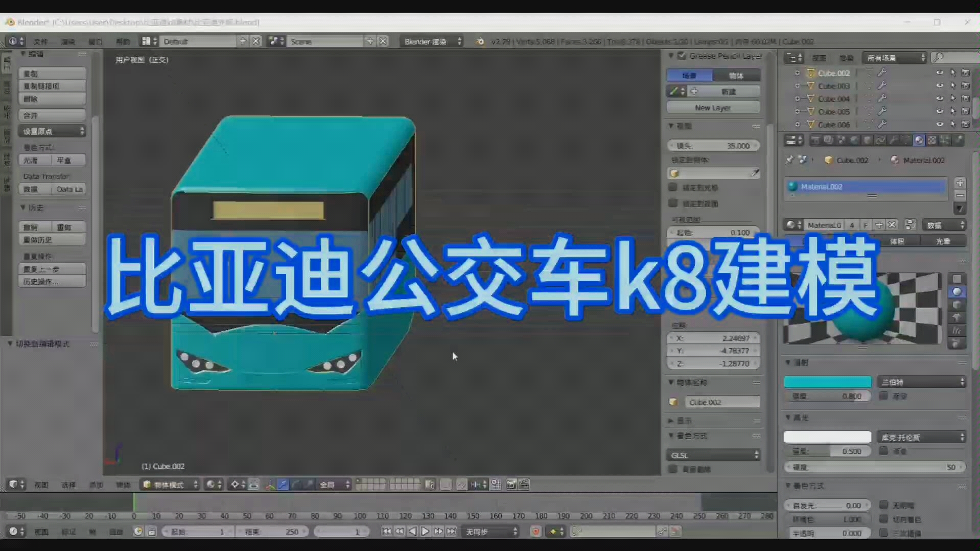
Task: Open the 设置原点 dropdown
Action: click(x=52, y=131)
